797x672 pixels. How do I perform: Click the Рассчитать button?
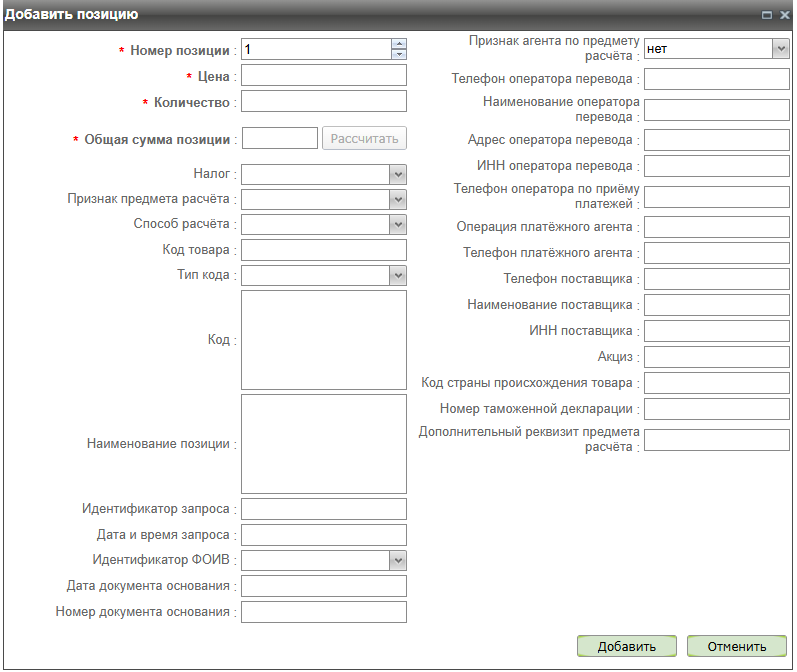pyautogui.click(x=364, y=139)
